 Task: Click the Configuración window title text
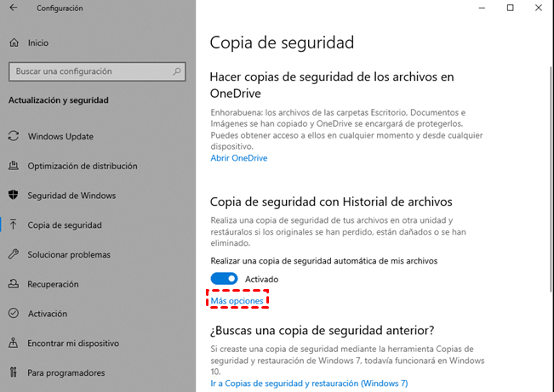click(60, 9)
